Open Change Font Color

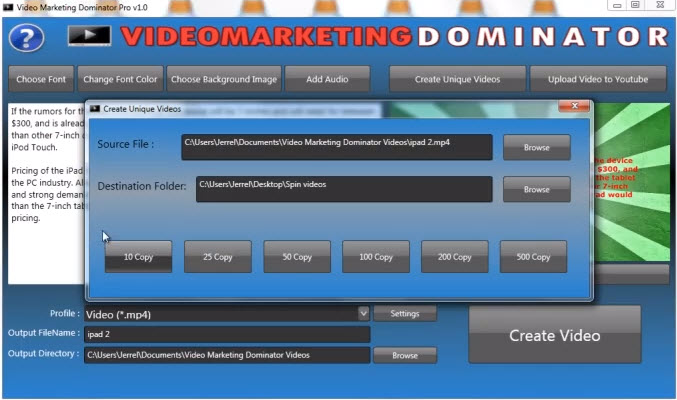click(120, 79)
